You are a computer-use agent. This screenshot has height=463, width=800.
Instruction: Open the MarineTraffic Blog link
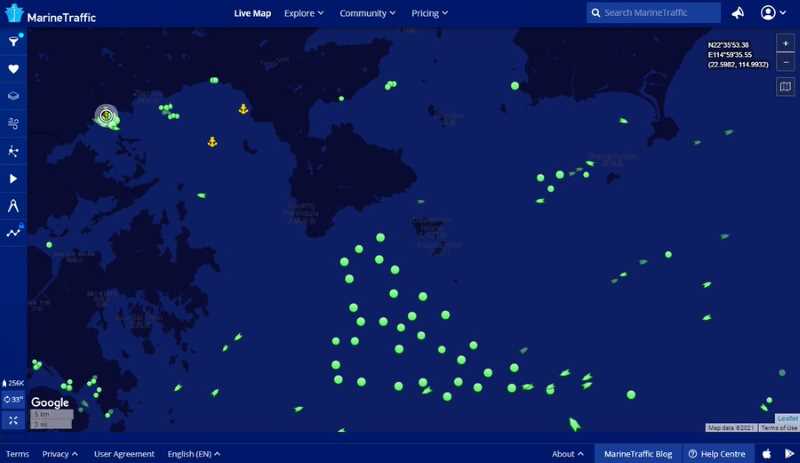point(638,454)
